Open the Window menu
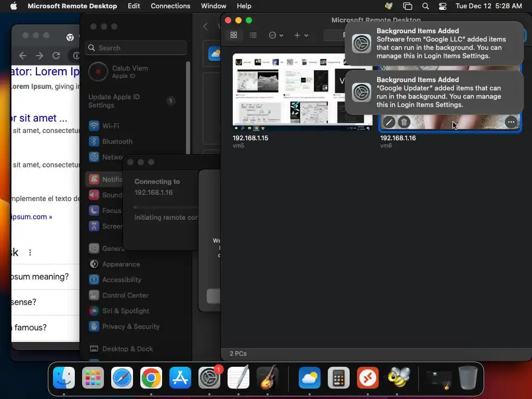This screenshot has height=399, width=532. 214,6
